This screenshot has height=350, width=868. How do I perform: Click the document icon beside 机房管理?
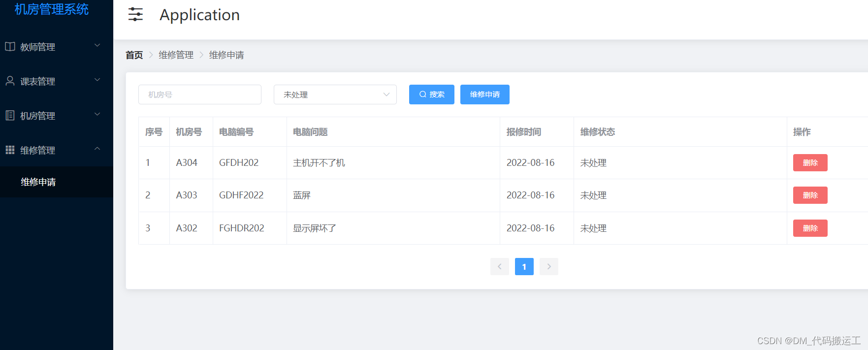pyautogui.click(x=10, y=115)
